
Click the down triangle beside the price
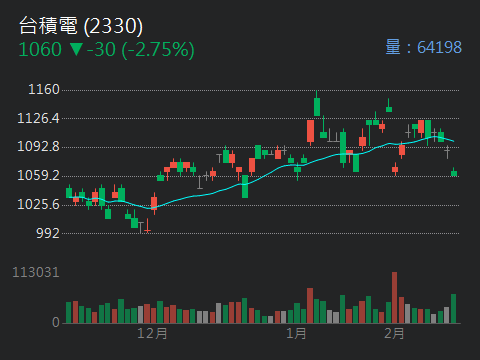(76, 49)
